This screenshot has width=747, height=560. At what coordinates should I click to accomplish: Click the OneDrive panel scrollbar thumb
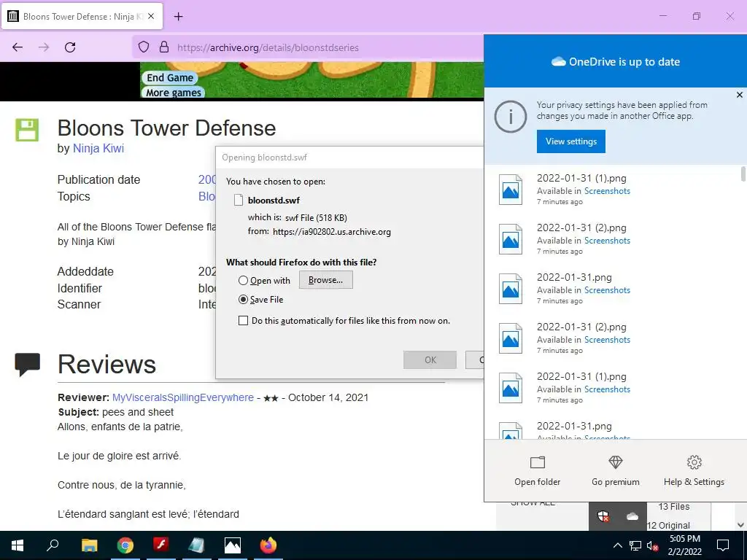click(743, 174)
